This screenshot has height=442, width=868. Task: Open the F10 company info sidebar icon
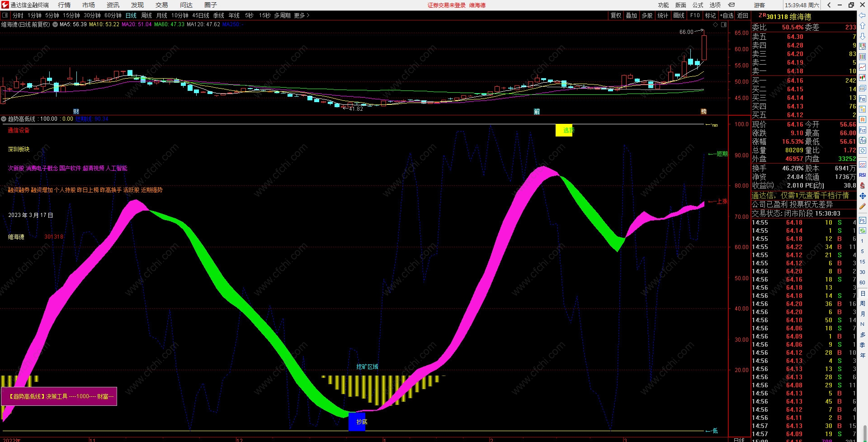coord(863,99)
